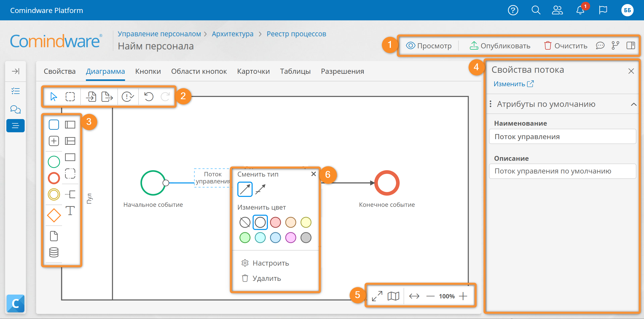Viewport: 644px width, 319px height.
Task: Switch to the Области кнопок tab
Action: 199,71
